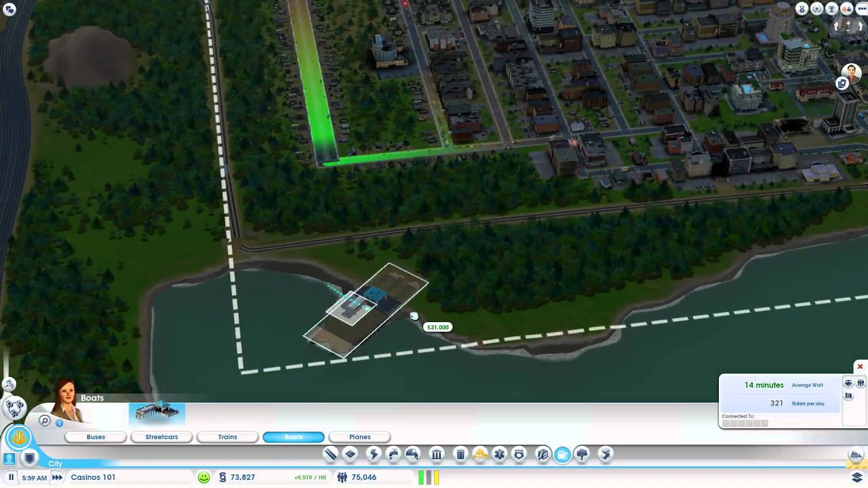This screenshot has width=868, height=488.
Task: Click the top-left icon in transit info panel
Action: click(848, 383)
